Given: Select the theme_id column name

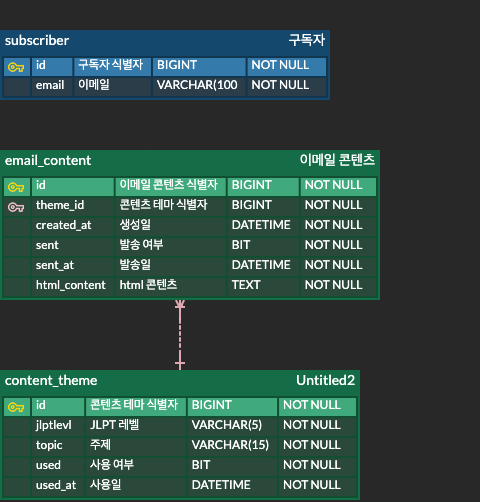Looking at the screenshot, I should tap(60, 205).
